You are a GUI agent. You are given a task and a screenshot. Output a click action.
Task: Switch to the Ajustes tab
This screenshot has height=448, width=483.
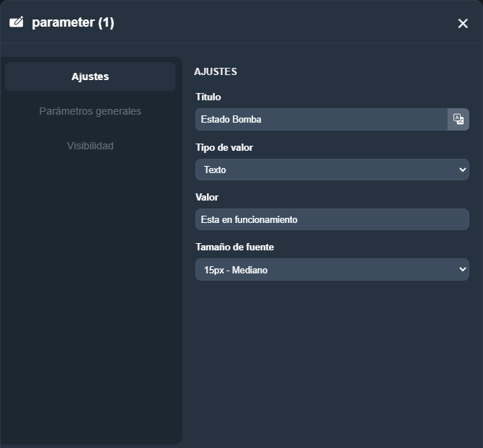pos(90,76)
